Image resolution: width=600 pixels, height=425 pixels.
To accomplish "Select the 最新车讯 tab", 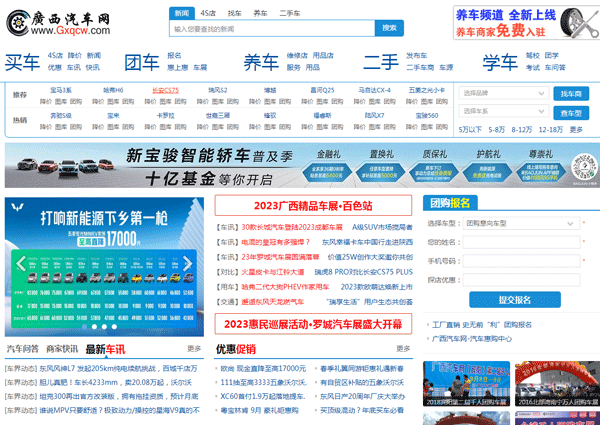I will pos(105,349).
